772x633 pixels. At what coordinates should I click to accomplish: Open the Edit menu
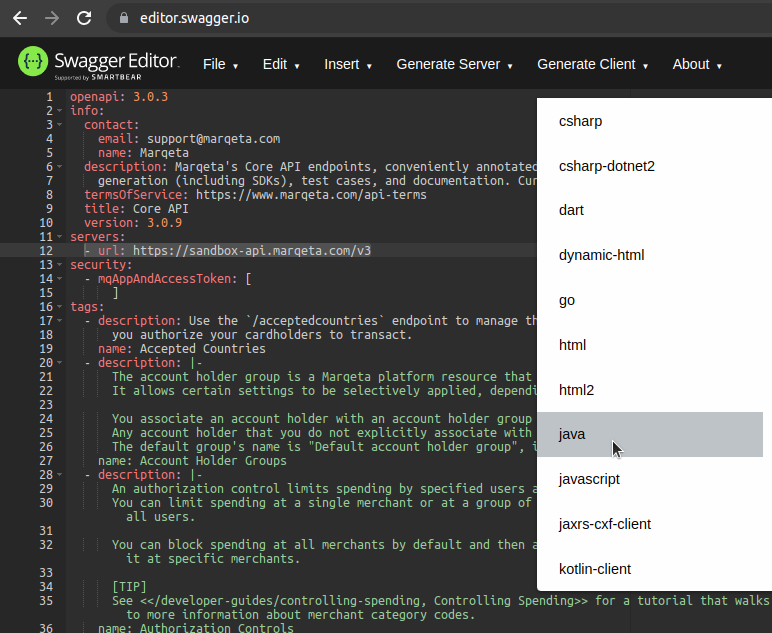[281, 64]
